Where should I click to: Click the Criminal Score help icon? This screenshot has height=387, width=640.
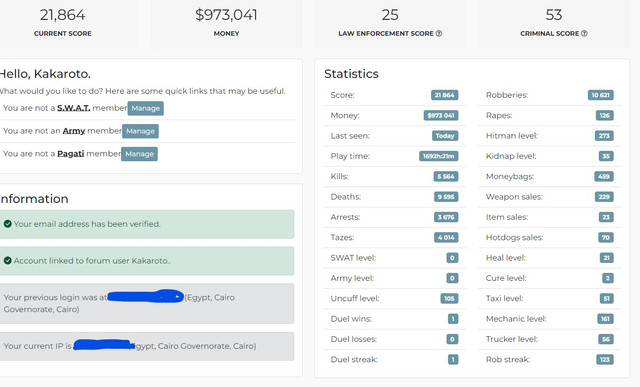584,33
